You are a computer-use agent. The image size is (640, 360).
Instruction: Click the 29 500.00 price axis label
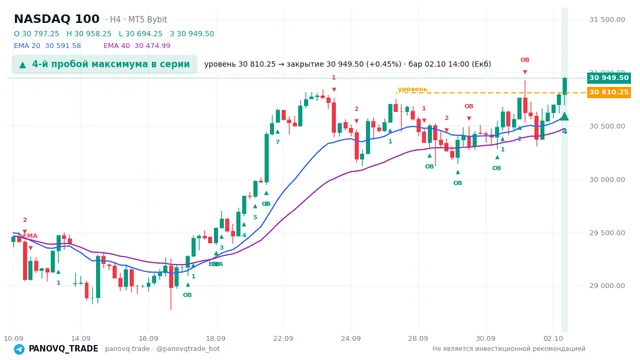[607, 233]
